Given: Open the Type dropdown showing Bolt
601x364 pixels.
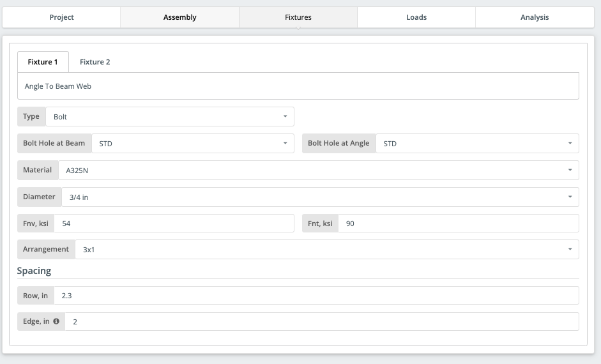Looking at the screenshot, I should click(170, 116).
